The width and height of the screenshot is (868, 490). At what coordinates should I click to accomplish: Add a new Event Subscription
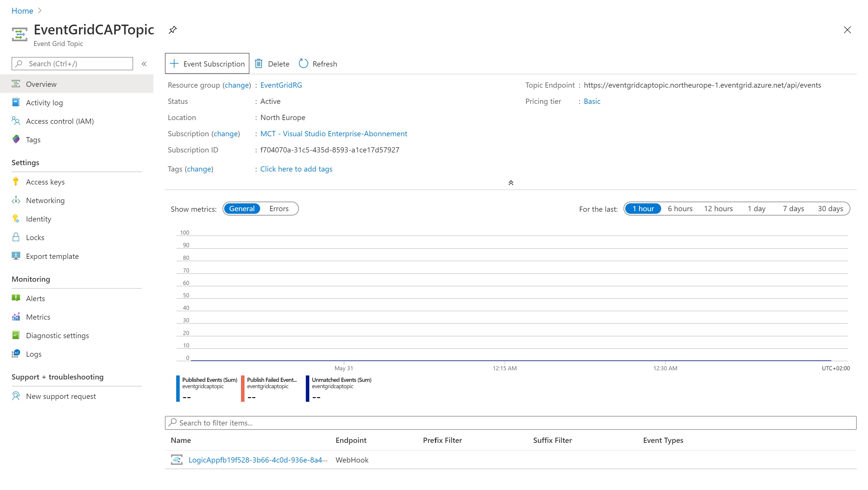tap(207, 64)
